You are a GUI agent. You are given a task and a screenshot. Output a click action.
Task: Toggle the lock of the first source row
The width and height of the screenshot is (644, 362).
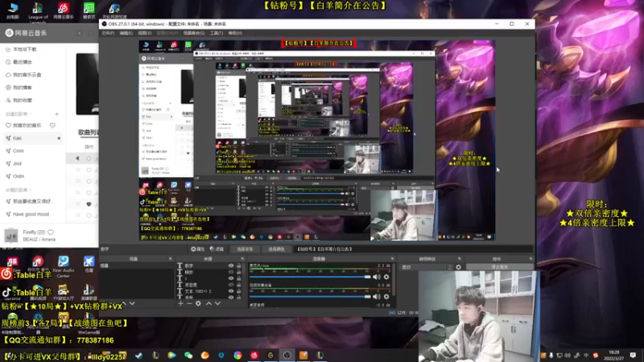pyautogui.click(x=238, y=266)
